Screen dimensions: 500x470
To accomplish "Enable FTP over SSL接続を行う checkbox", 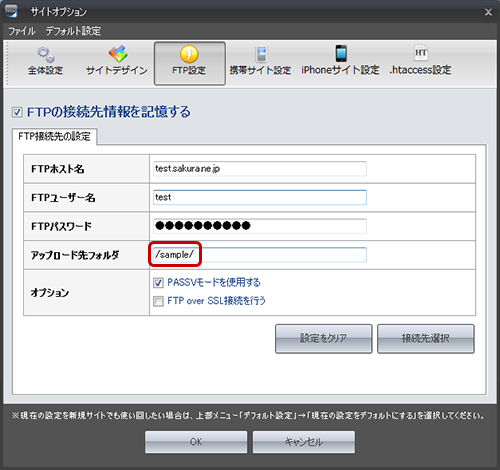I will 158,301.
